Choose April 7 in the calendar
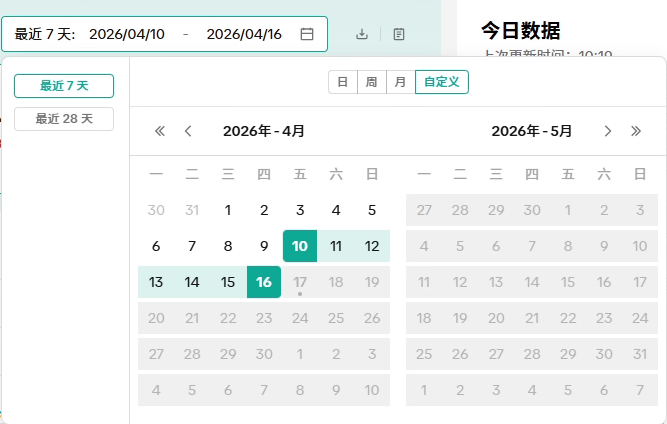 click(192, 246)
